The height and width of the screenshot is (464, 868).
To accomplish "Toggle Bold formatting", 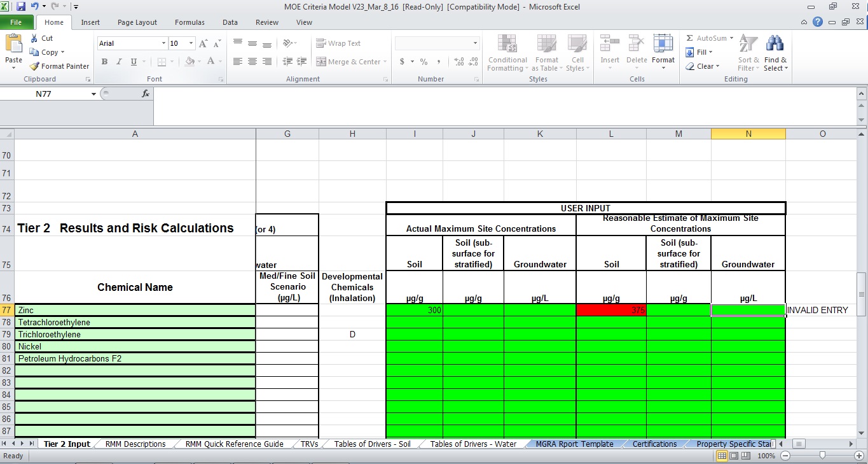I will coord(104,62).
